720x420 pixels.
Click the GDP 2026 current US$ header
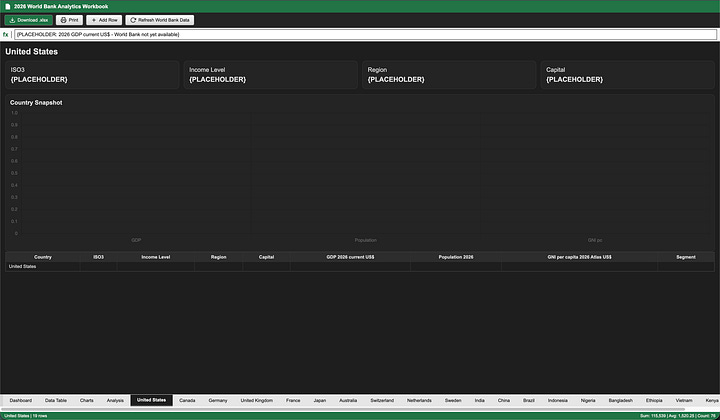(x=350, y=257)
